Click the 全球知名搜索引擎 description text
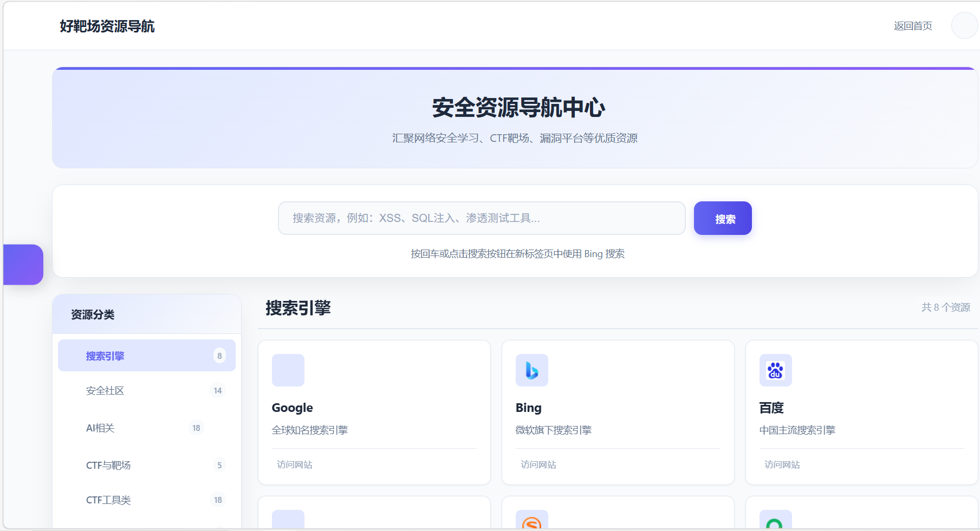This screenshot has height=531, width=980. 310,430
